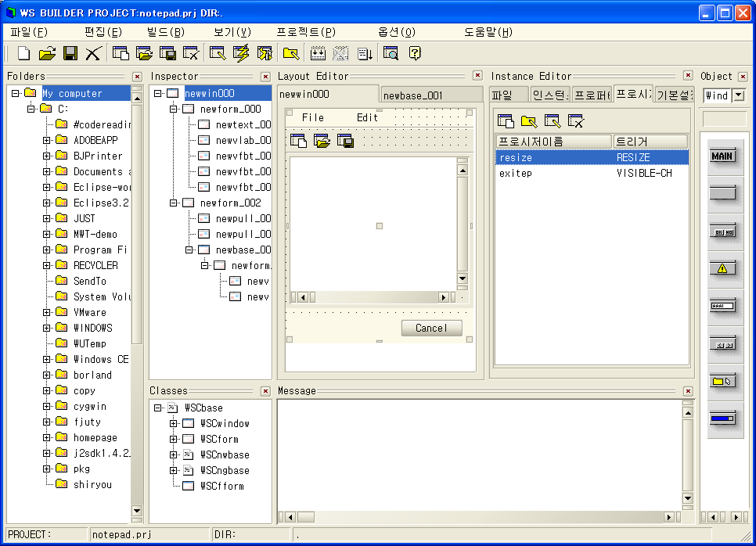Collapse the WSCbase class tree
Image resolution: width=756 pixels, height=546 pixels.
pyautogui.click(x=157, y=408)
